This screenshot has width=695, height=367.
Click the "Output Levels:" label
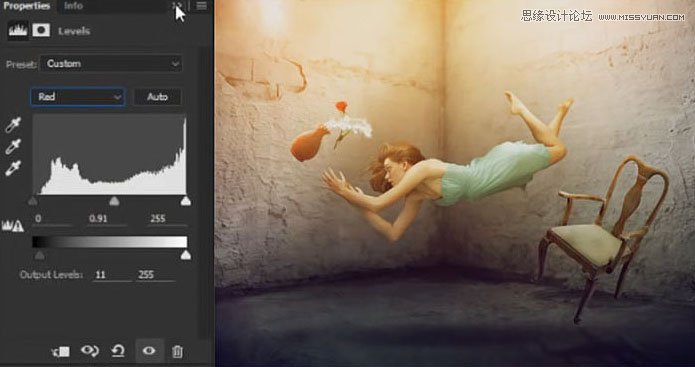pyautogui.click(x=51, y=275)
